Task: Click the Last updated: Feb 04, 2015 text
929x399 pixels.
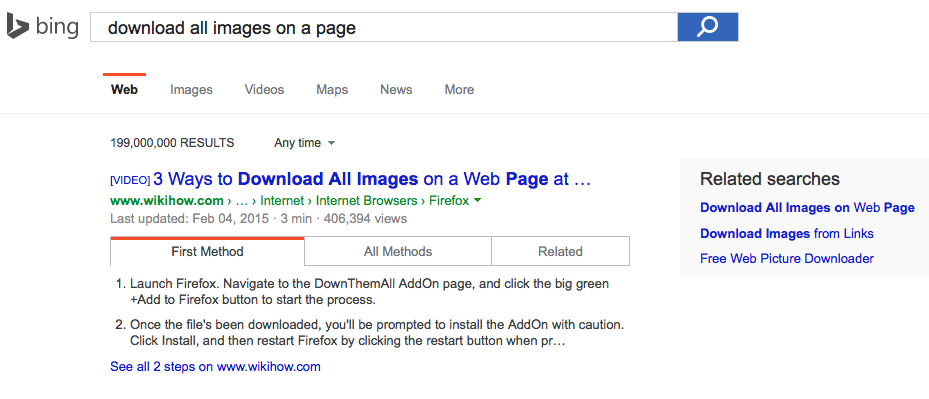Action: 191,219
